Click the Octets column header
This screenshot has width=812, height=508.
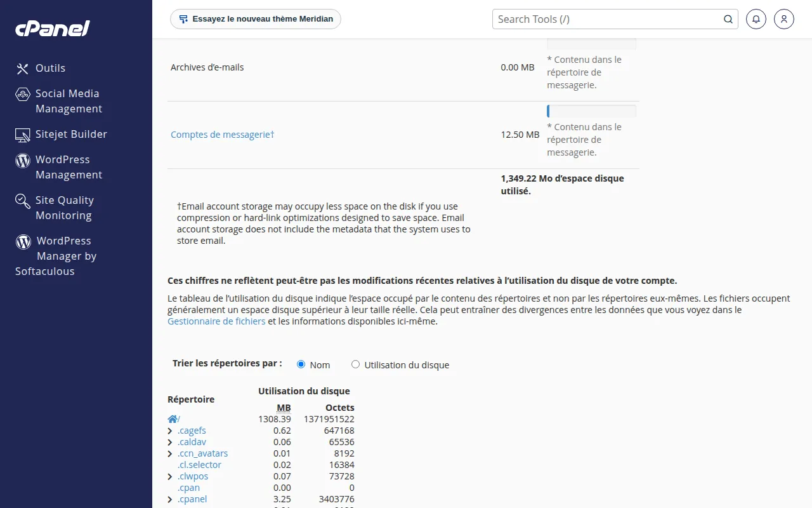click(x=340, y=408)
